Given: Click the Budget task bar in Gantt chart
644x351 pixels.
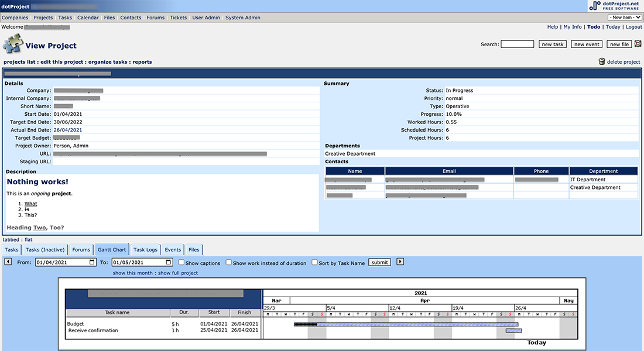Looking at the screenshot, I should (x=406, y=324).
